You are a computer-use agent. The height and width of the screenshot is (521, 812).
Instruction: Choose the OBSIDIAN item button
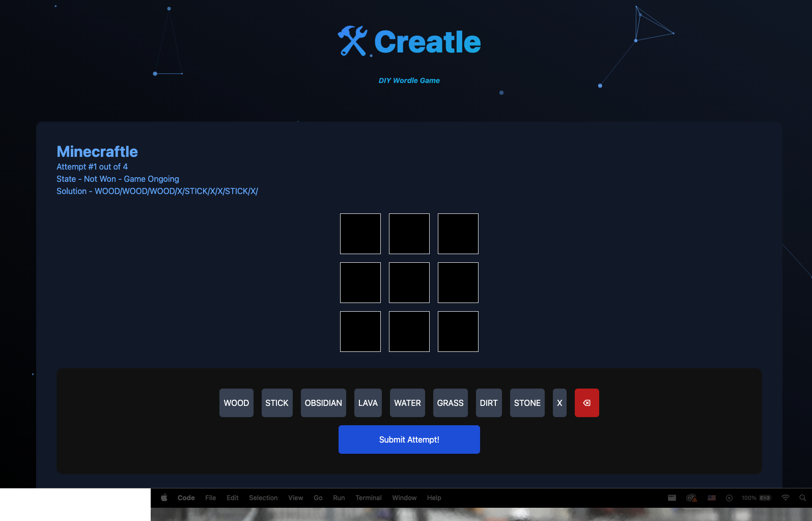pos(323,403)
